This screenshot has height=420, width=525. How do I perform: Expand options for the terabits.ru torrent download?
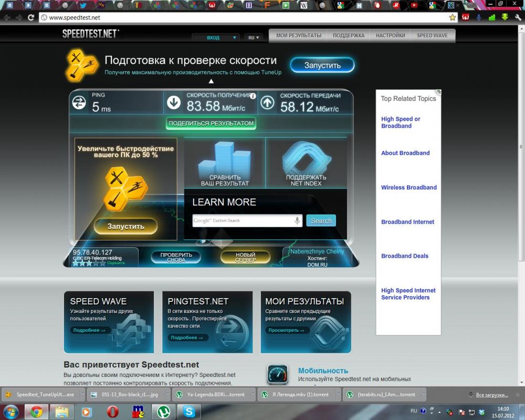424,394
